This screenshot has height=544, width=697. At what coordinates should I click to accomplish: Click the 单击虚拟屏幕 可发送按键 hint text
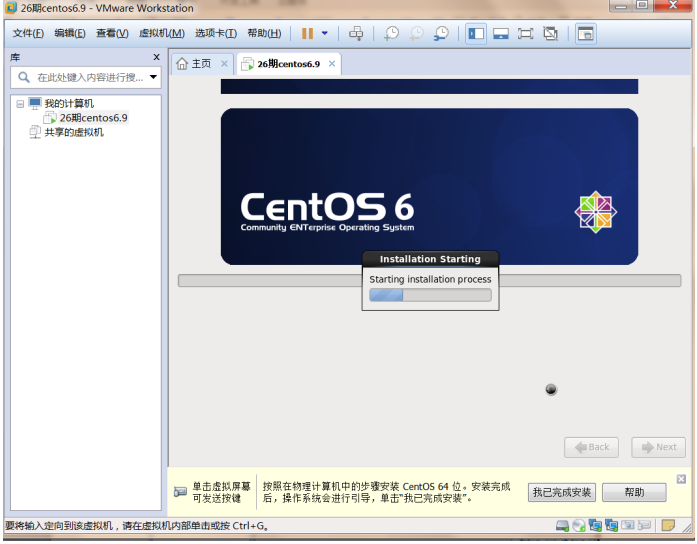pos(221,492)
